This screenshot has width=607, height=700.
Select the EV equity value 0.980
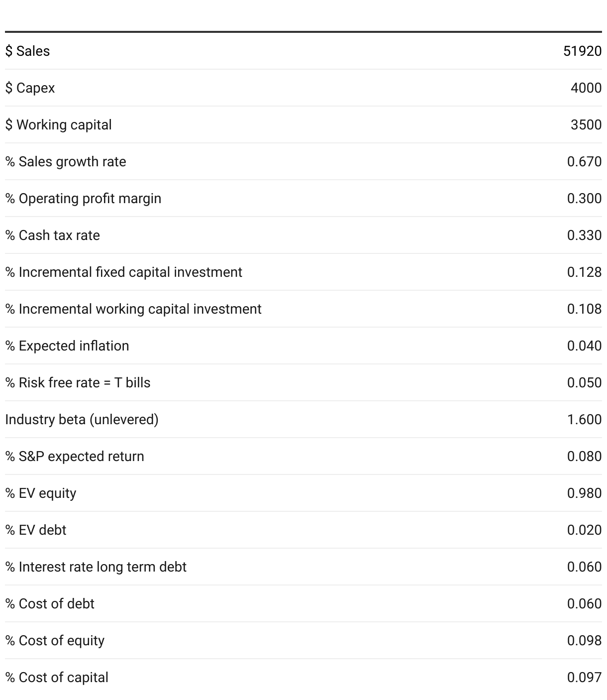pos(584,493)
